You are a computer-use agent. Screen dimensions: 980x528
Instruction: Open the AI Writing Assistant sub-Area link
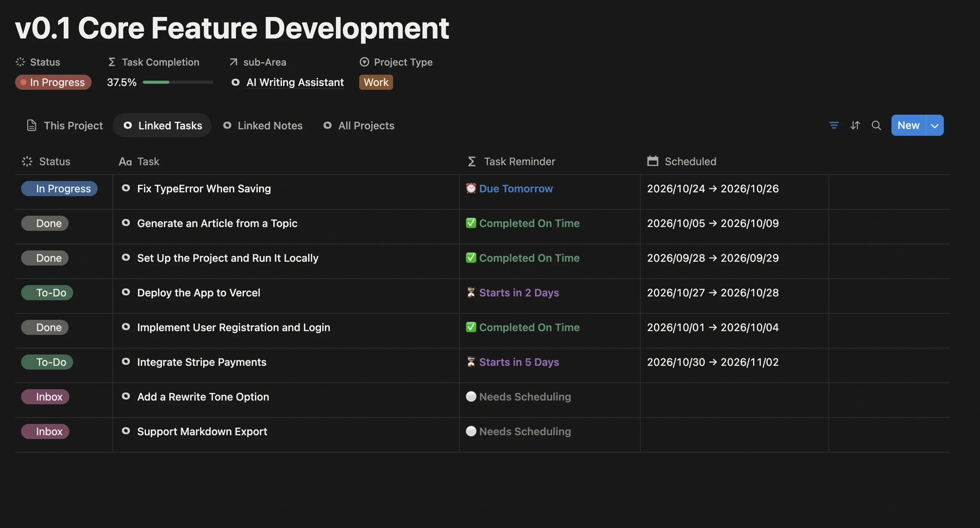[295, 82]
